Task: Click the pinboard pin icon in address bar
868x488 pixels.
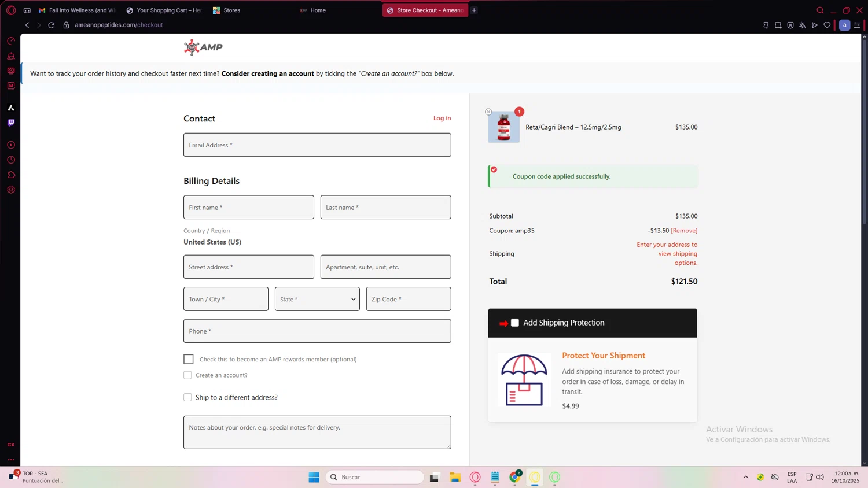Action: tap(766, 25)
